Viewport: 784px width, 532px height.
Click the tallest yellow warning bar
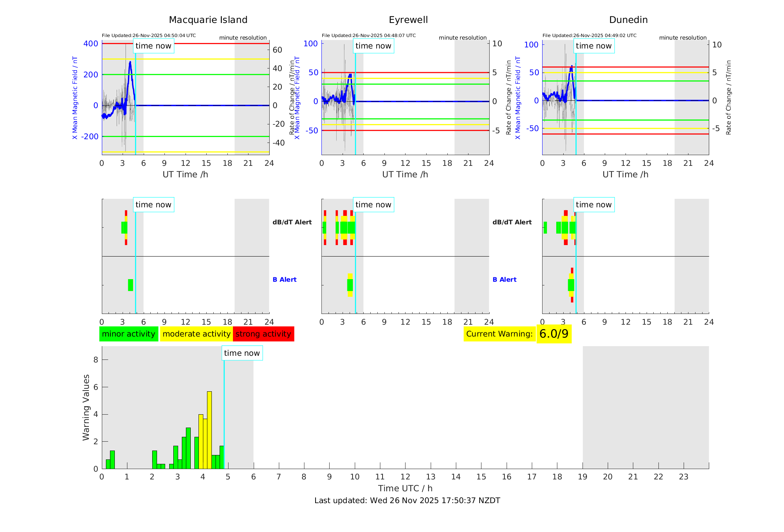[209, 429]
